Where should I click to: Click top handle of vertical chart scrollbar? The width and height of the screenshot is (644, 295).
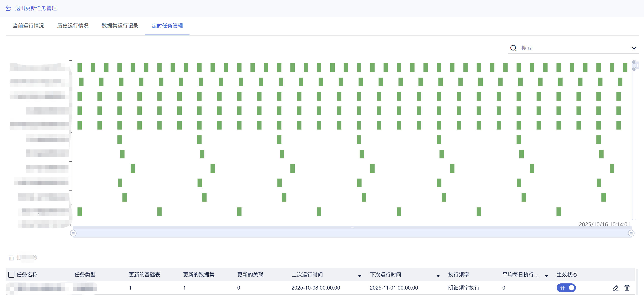click(634, 62)
